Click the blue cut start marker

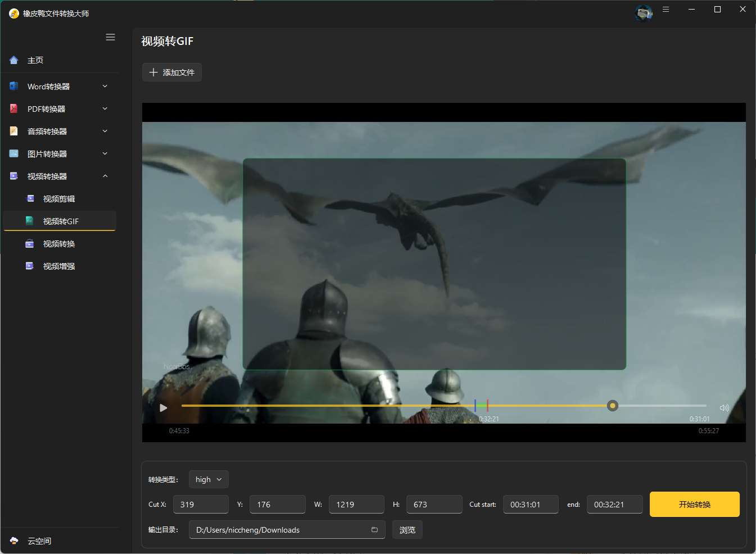click(475, 405)
